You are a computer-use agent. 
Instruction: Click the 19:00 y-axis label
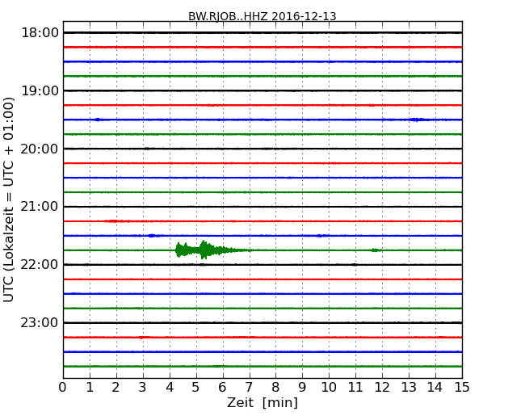[x=40, y=90]
